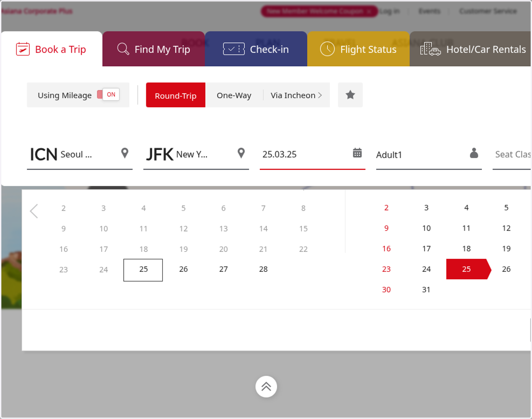
Task: Open the Customer Service link
Action: [488, 11]
